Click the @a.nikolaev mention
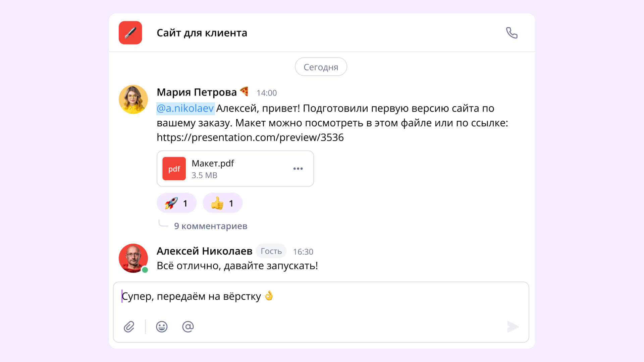Viewport: 644px width, 362px height. [185, 108]
